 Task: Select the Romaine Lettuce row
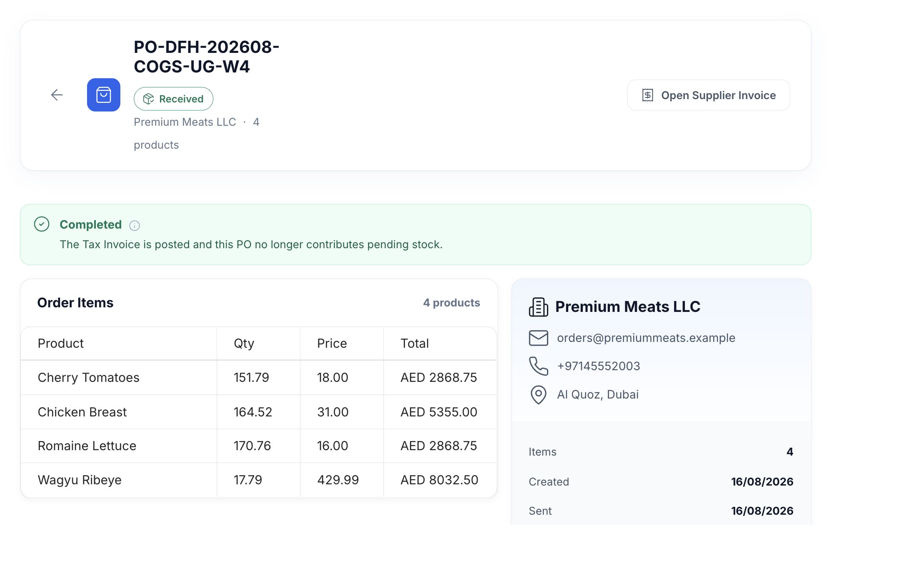(x=259, y=446)
